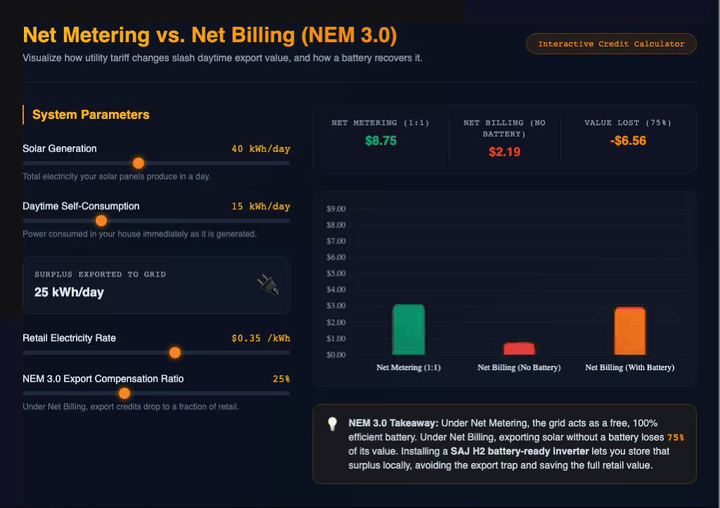This screenshot has width=720, height=508.
Task: Click the 15 kWh/day self-consumption value
Action: point(260,206)
